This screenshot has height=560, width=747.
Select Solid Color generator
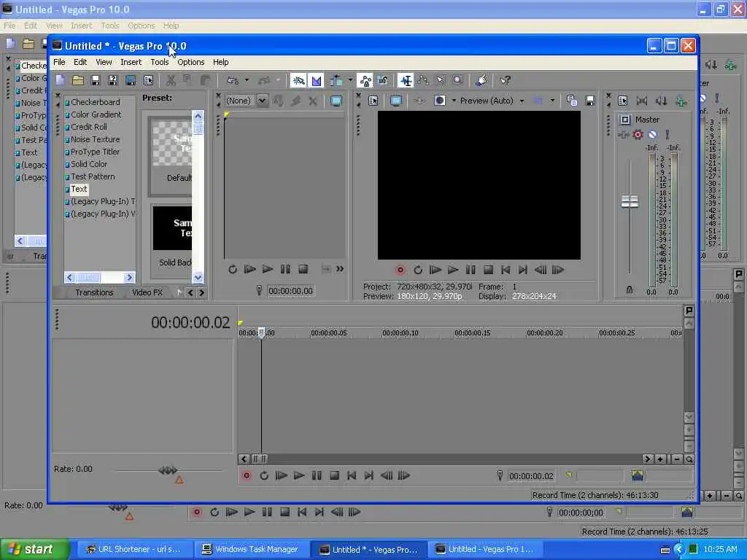[x=88, y=164]
